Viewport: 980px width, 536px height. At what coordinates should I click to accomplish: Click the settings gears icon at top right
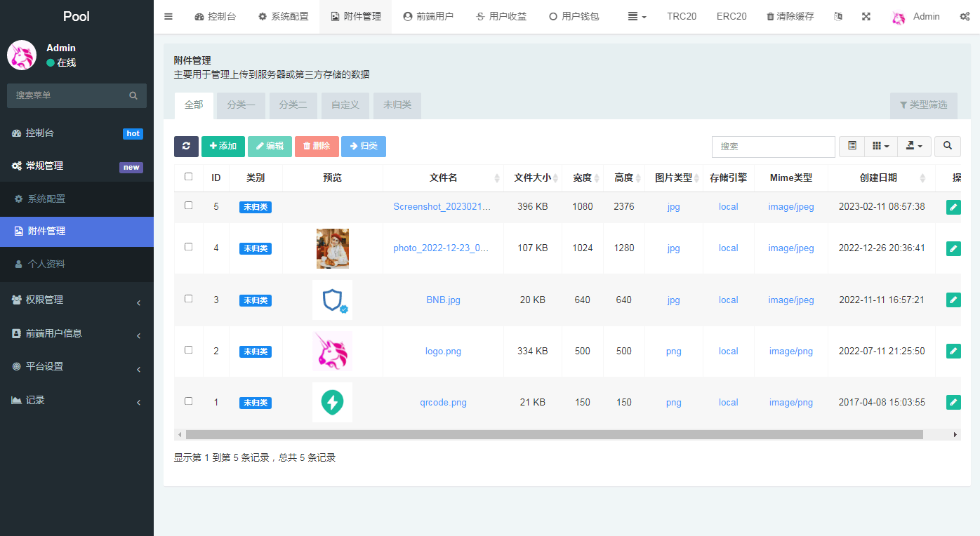(965, 16)
